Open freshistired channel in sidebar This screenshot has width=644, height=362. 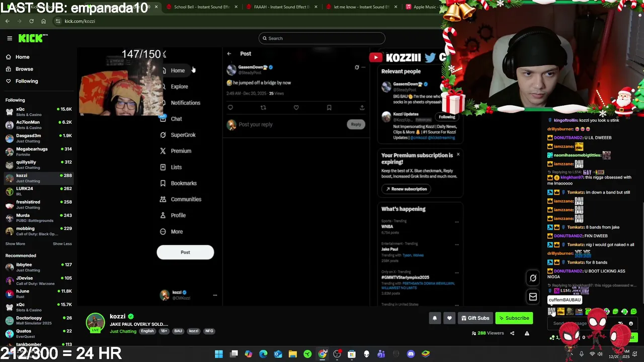(38, 205)
